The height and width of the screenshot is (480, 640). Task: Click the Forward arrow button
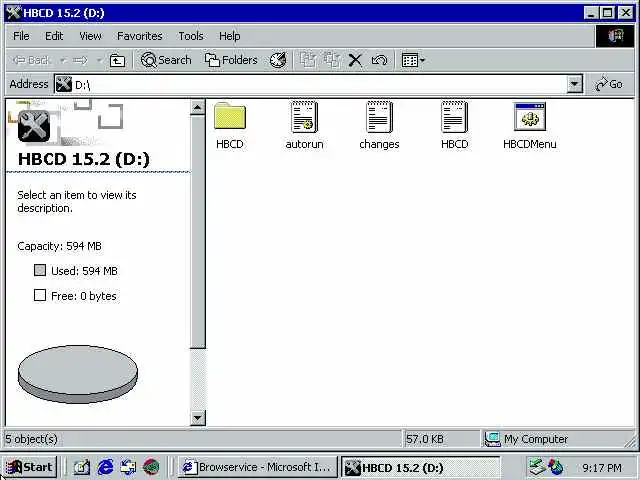(80, 60)
